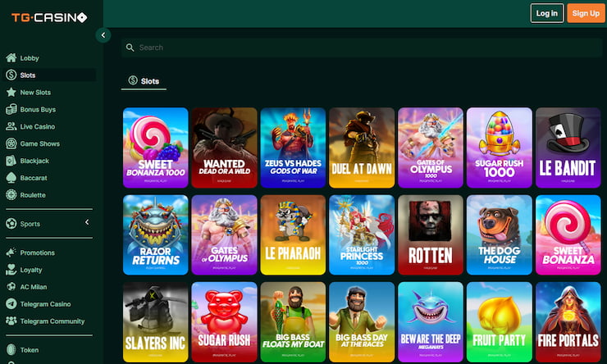Open the Telegram Community link

52,321
